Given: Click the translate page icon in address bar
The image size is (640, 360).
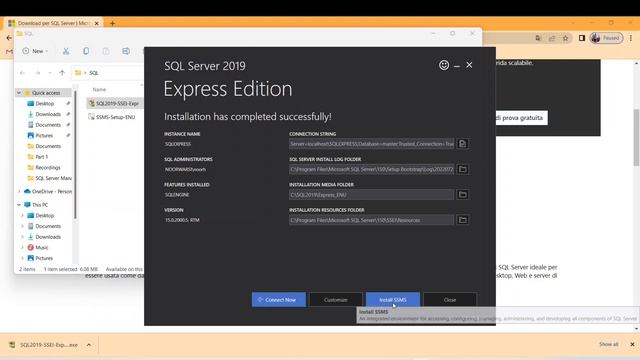Looking at the screenshot, I should pos(538,38).
